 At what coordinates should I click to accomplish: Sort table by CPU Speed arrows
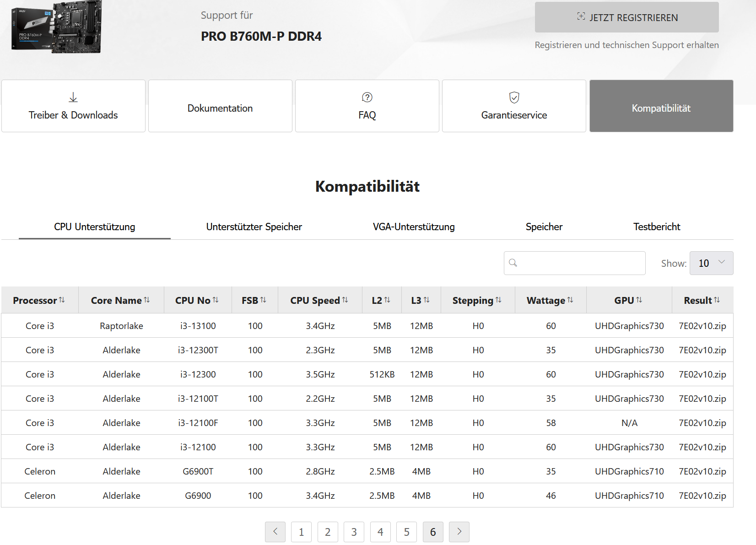(x=345, y=300)
